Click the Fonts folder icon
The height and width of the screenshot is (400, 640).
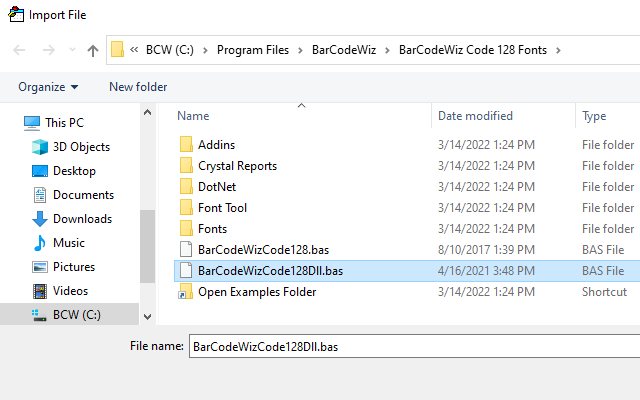click(x=186, y=229)
